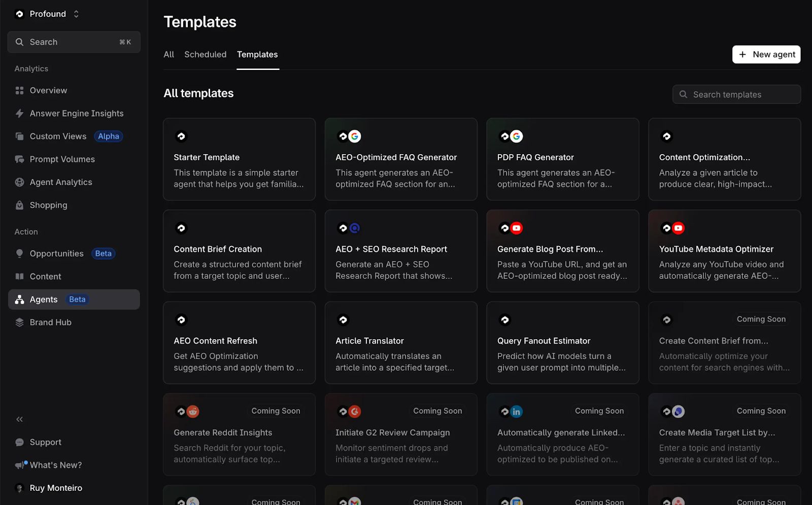Click the Prompt Volumes icon in the sidebar
Screen dimensions: 812x505
click(x=19, y=159)
